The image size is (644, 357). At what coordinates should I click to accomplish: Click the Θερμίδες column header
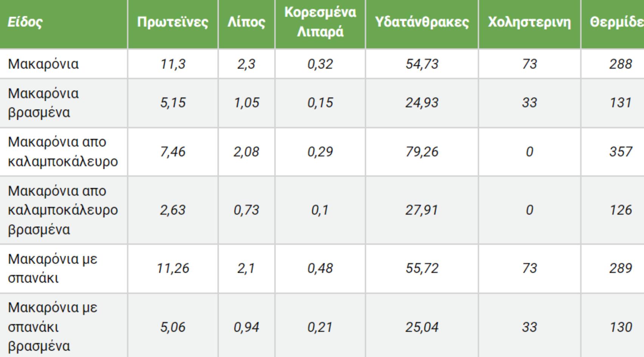616,22
